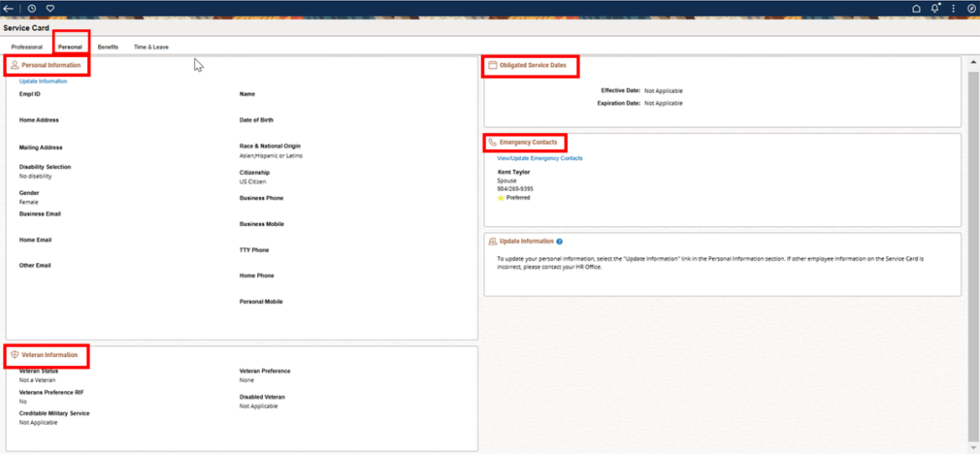
Task: Open recently visited clock icon
Action: coord(32,8)
